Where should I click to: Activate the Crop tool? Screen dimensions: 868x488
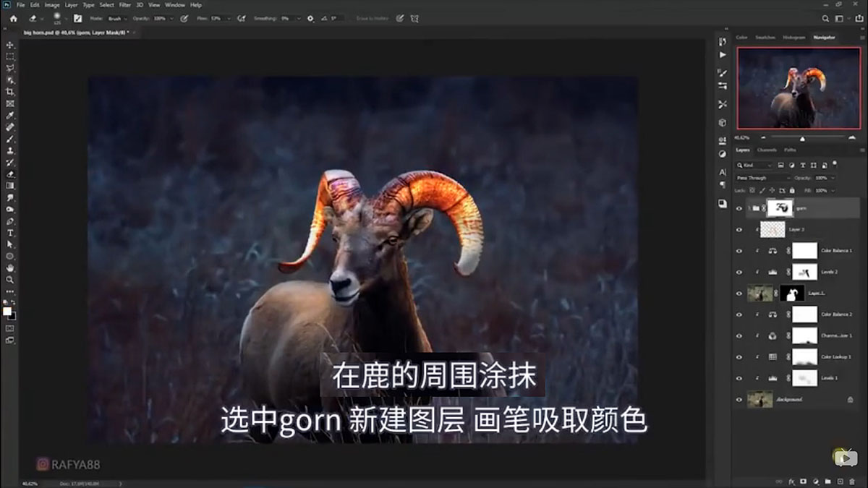pyautogui.click(x=10, y=90)
